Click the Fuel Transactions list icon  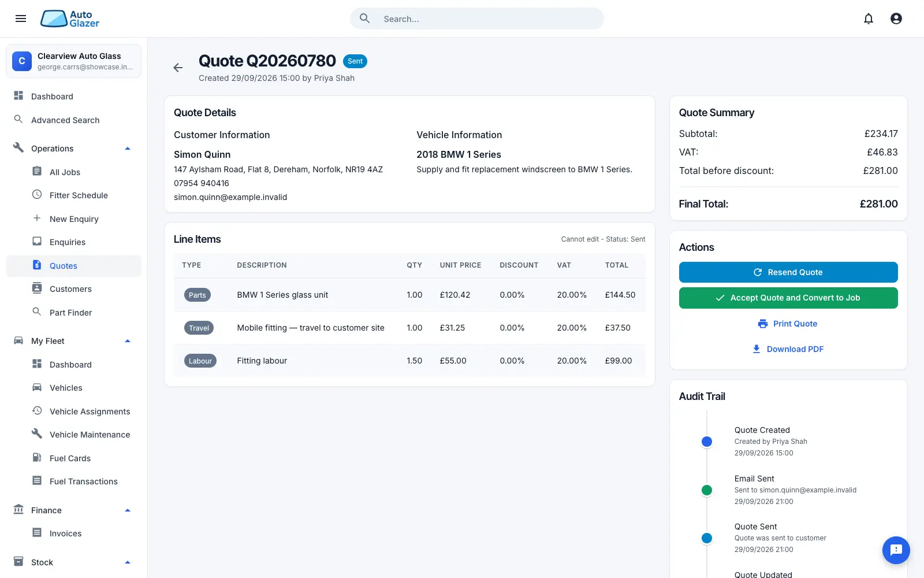pyautogui.click(x=37, y=480)
